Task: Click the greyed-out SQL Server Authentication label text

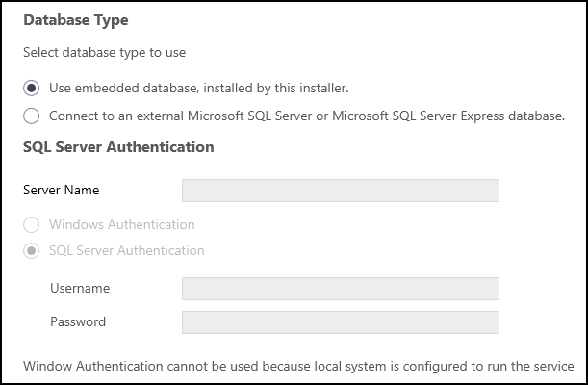Action: (x=127, y=250)
